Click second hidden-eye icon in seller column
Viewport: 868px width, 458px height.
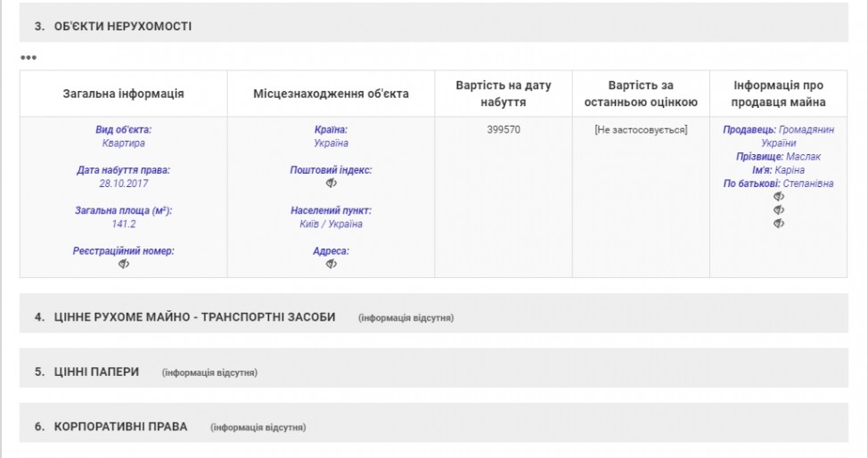[778, 210]
